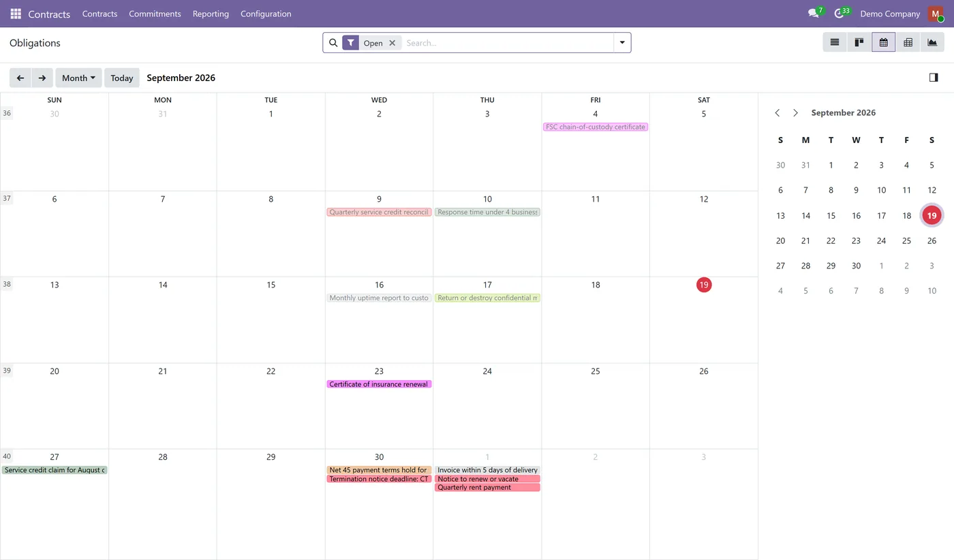Open the activities clock icon
954x560 pixels.
840,14
